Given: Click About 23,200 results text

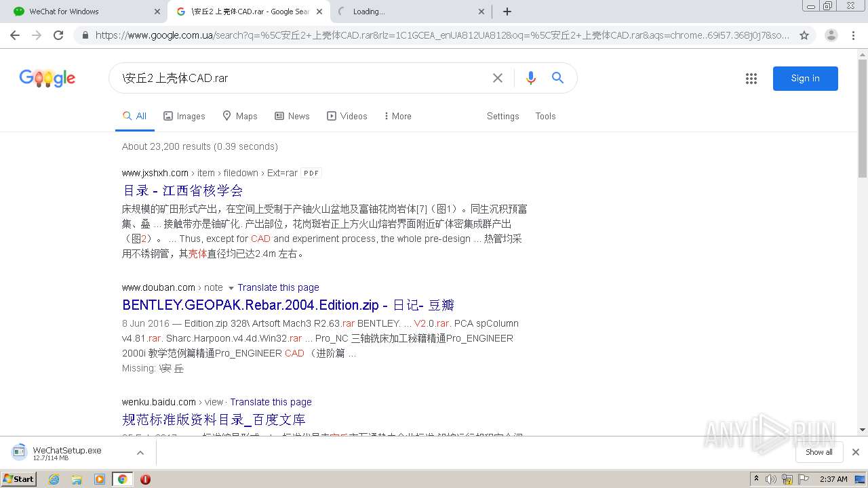Looking at the screenshot, I should [x=200, y=146].
